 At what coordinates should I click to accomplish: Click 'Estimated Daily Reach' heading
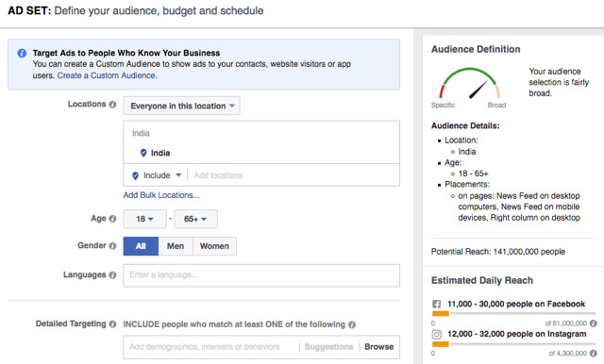point(482,280)
